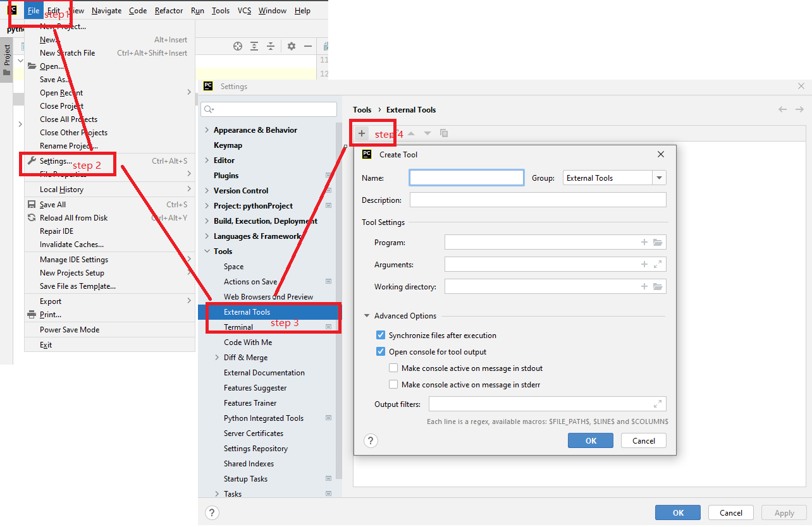Uncheck Synchronize files after execution
Image resolution: width=812 pixels, height=527 pixels.
381,336
